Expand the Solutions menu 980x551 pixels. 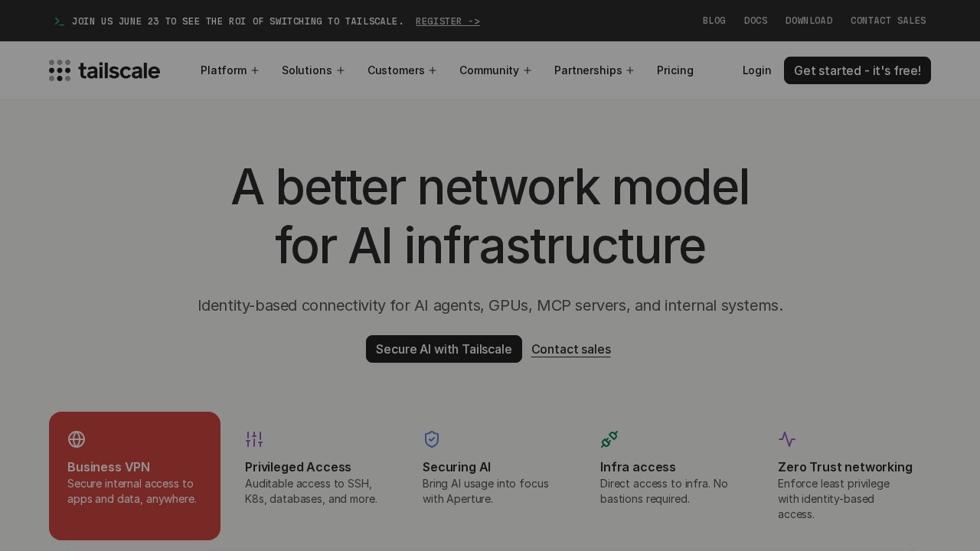313,70
